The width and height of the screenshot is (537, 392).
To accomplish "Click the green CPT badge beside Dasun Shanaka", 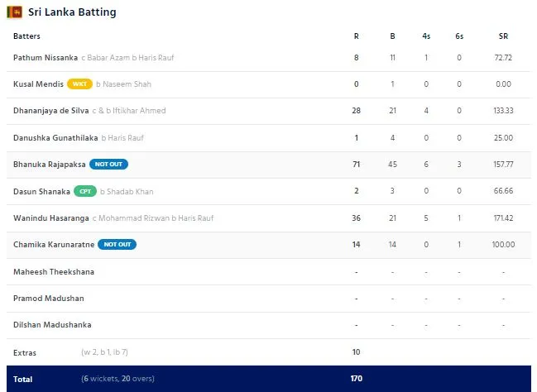I will point(85,191).
